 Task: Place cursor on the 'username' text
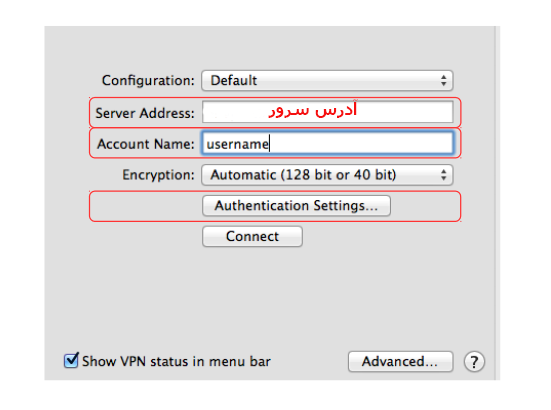pos(238,144)
